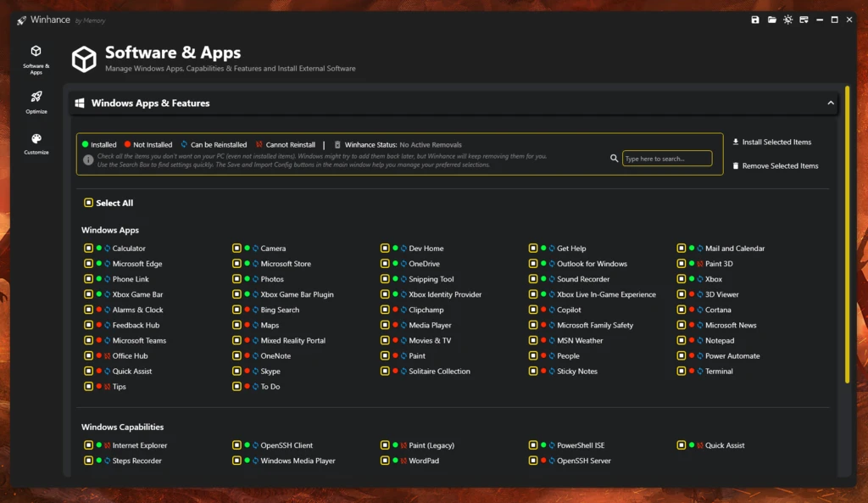
Task: Check the Windows Media Player checkbox
Action: click(236, 461)
